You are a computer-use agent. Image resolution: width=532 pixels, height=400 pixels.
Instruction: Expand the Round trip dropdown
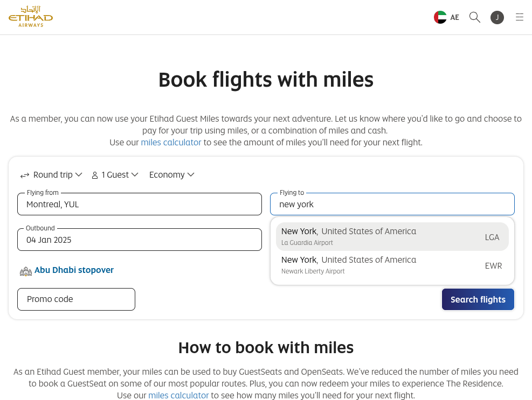51,175
